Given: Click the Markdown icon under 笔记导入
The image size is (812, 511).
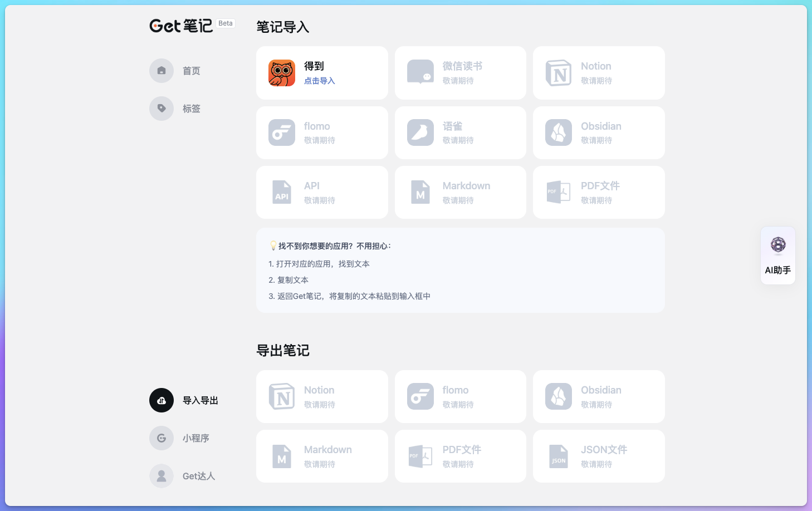Looking at the screenshot, I should tap(420, 192).
